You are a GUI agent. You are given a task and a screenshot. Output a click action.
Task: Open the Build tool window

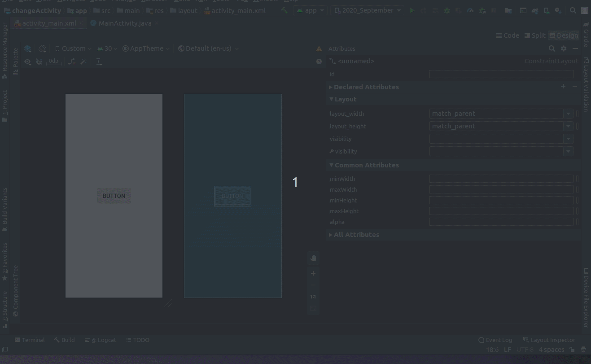(64, 340)
